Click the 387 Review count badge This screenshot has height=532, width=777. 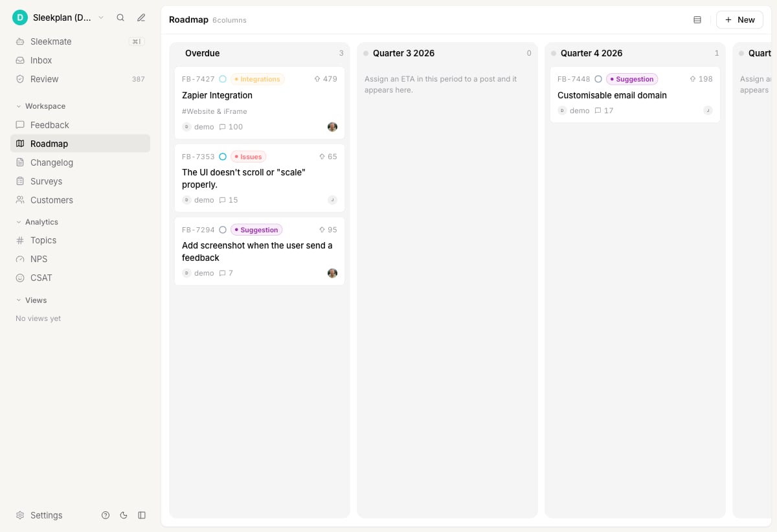[138, 79]
